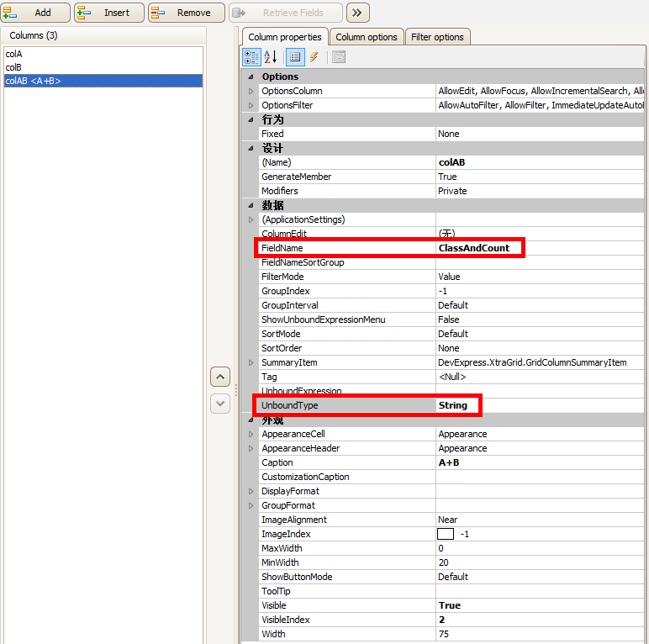Switch to the Column options tab
This screenshot has width=649, height=644.
point(367,37)
